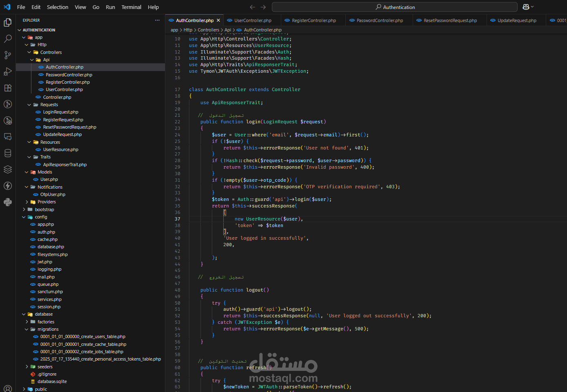Open the Edit menu
This screenshot has height=392, width=567.
pyautogui.click(x=36, y=7)
